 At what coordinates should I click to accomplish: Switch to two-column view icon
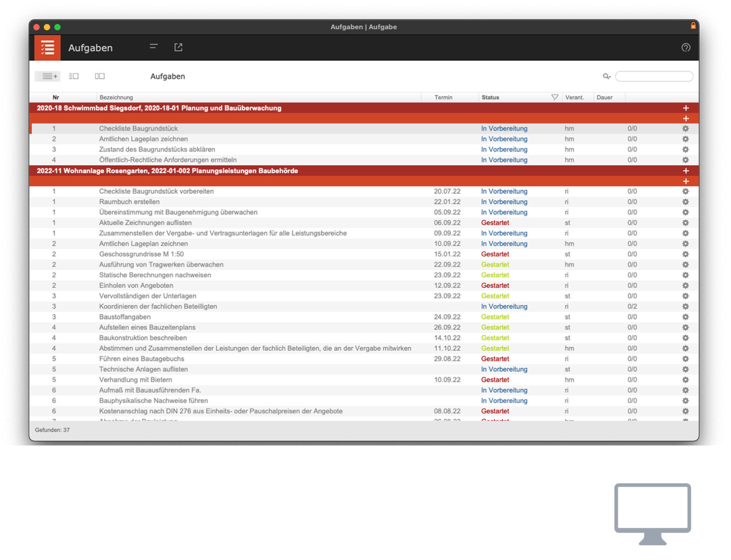tap(100, 76)
